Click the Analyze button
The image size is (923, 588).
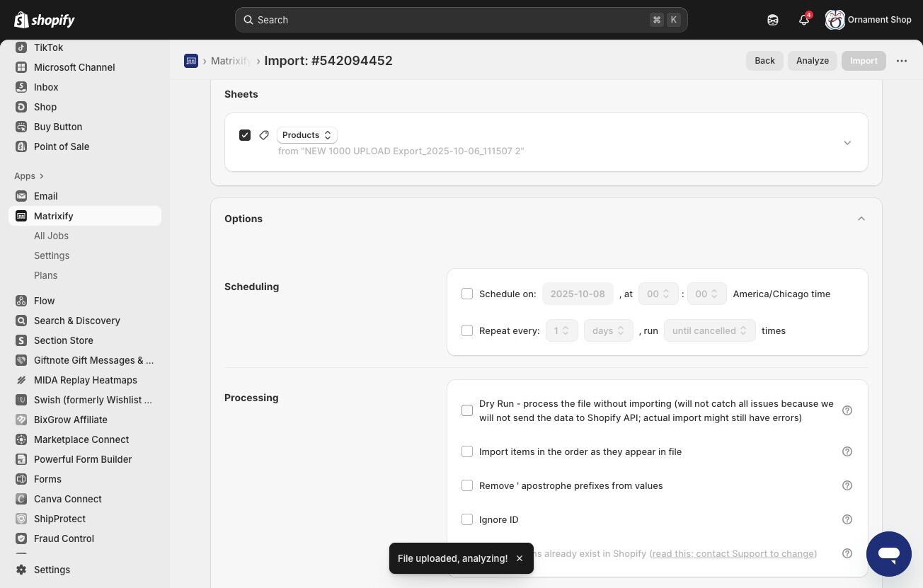point(813,61)
